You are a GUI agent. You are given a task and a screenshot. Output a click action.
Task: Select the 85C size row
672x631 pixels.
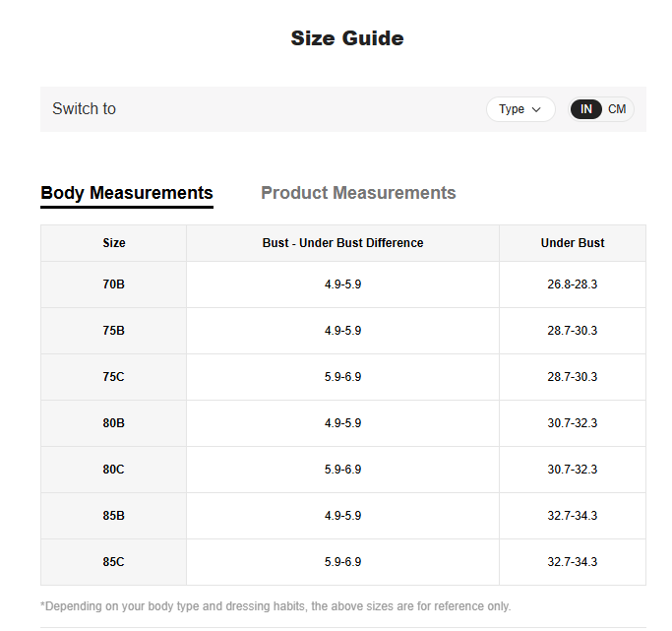342,562
